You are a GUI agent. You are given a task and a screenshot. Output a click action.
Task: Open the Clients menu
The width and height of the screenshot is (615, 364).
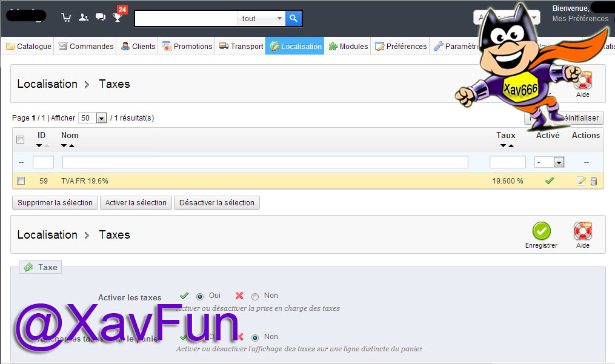point(138,46)
